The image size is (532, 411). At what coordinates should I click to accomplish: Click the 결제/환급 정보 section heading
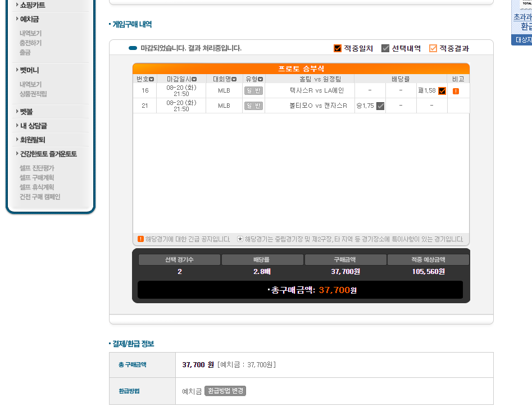(x=133, y=344)
